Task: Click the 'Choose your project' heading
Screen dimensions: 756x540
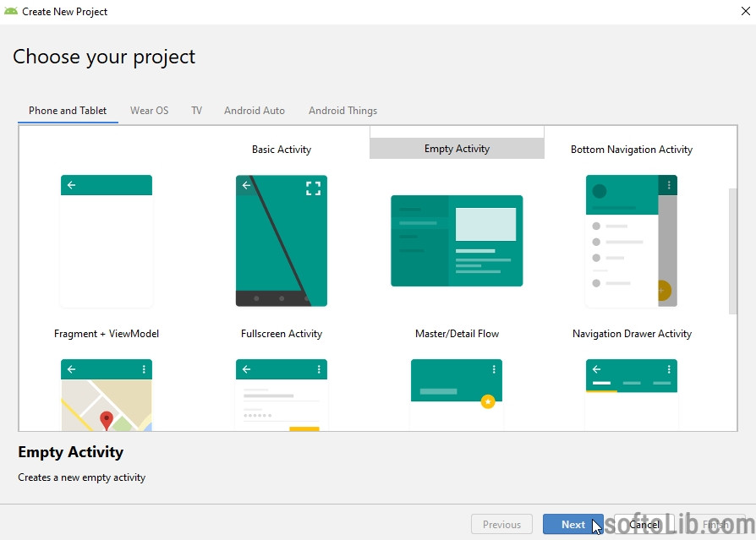Action: pos(104,57)
